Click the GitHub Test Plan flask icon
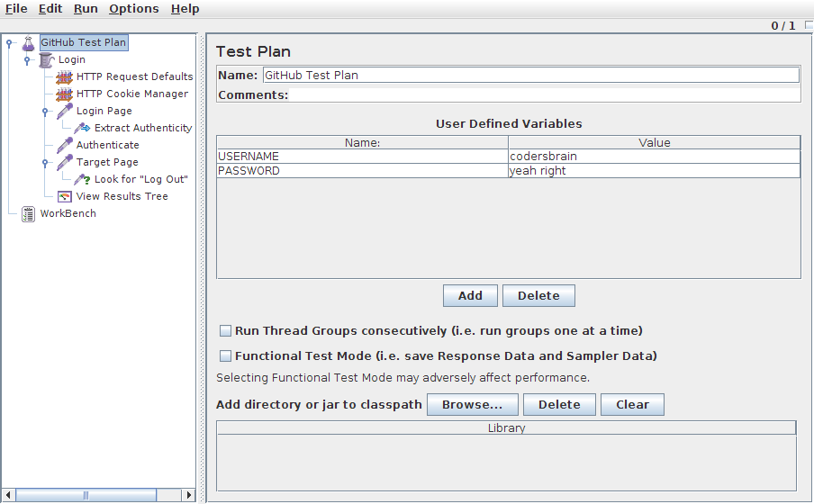814x504 pixels. click(28, 42)
